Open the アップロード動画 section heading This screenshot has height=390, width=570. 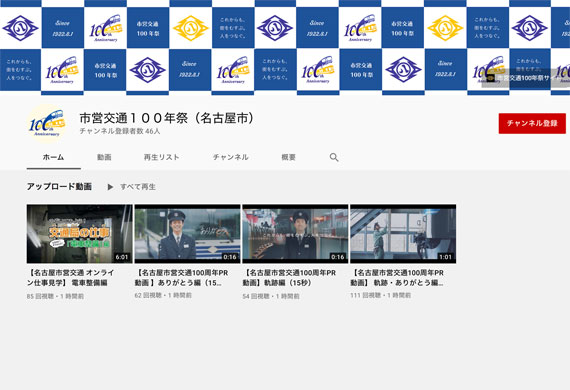pos(59,186)
